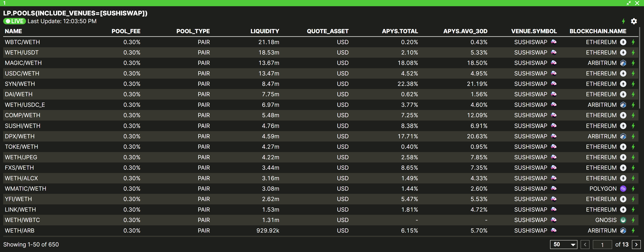Click Gnosis chain icon in WETH/WBTC row
The image size is (644, 252).
tap(623, 220)
